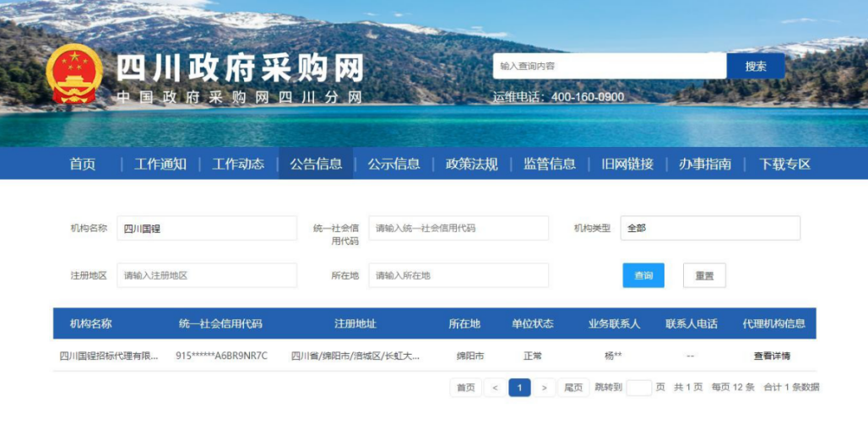Go to last page with 尾页
This screenshot has height=434, width=868.
point(573,388)
